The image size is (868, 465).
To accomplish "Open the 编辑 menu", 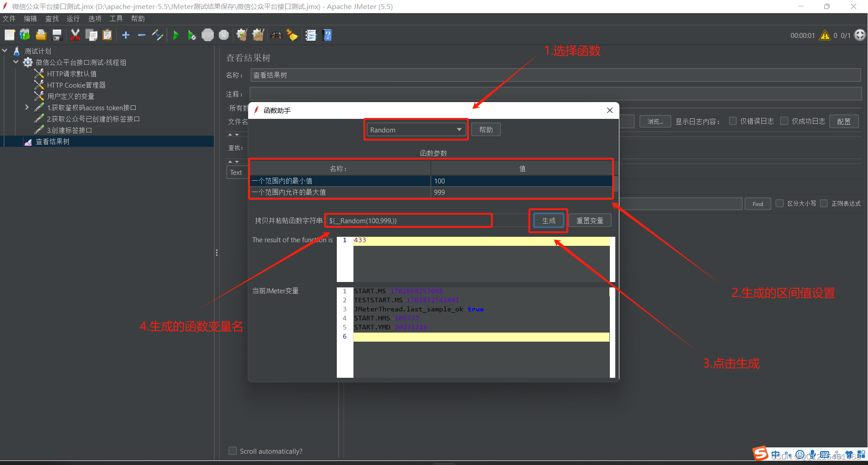I will click(30, 19).
